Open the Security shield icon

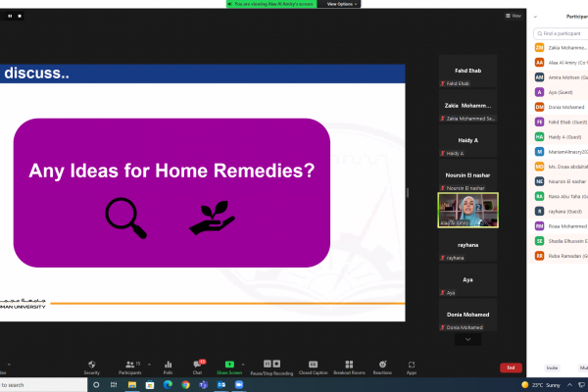[x=91, y=365]
